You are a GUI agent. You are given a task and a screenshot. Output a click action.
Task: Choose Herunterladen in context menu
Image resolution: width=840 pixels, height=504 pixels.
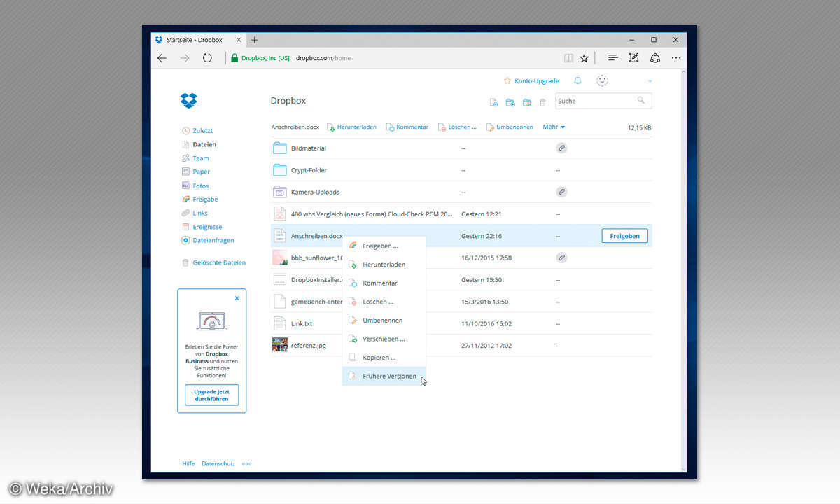(384, 265)
